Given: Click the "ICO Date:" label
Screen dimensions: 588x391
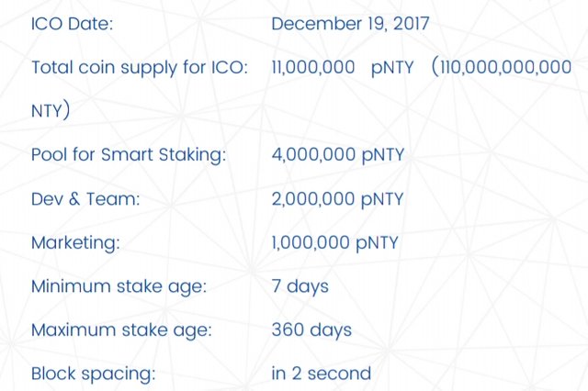Looking at the screenshot, I should click(73, 23).
